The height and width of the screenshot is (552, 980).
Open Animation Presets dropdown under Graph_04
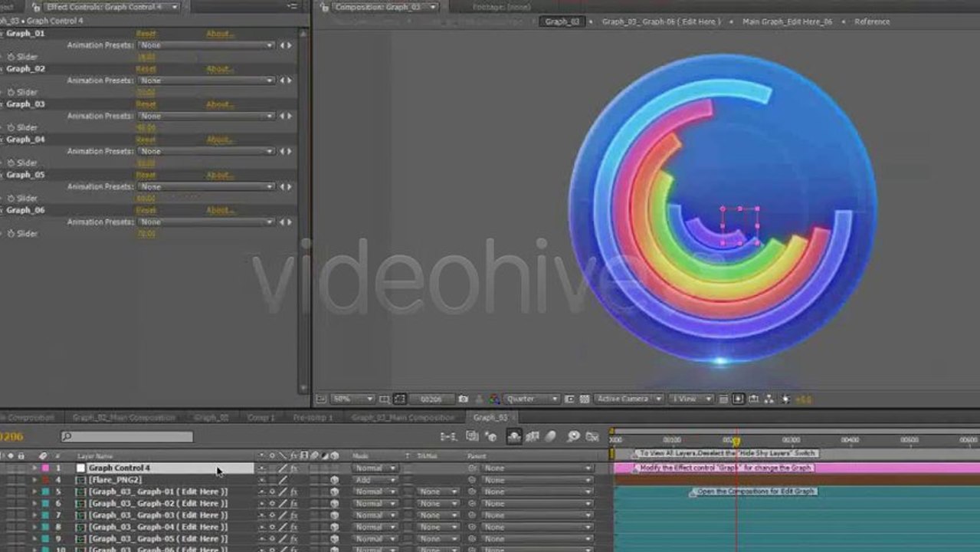206,151
